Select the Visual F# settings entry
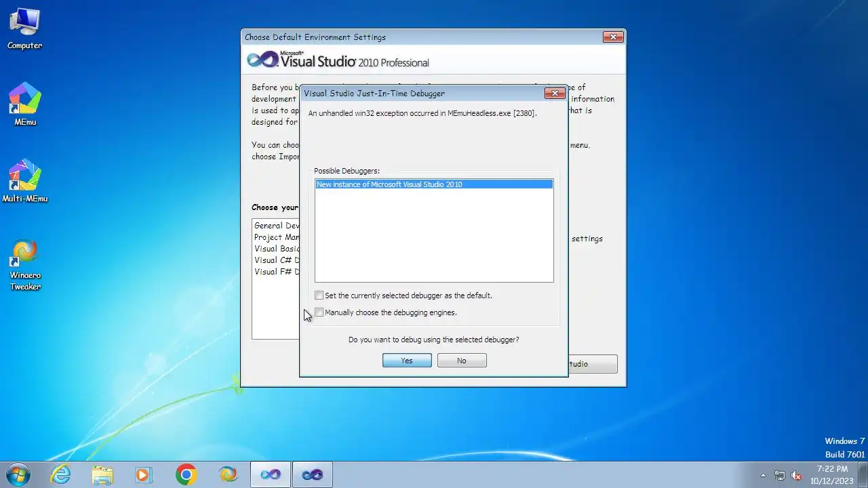 click(277, 272)
